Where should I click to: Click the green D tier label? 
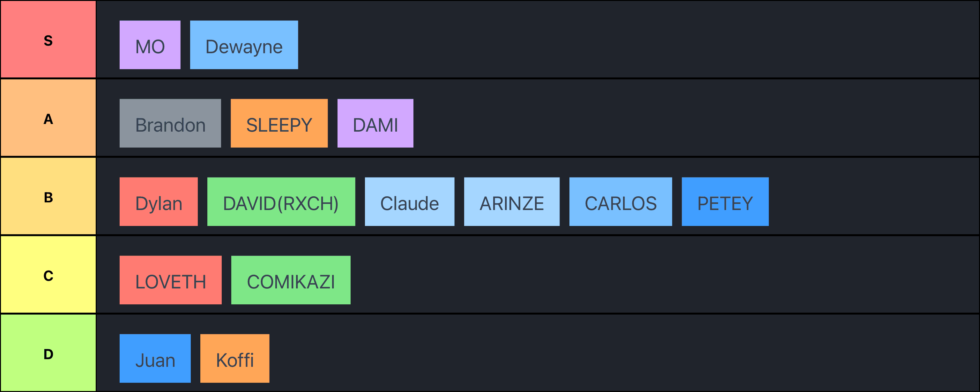48,353
